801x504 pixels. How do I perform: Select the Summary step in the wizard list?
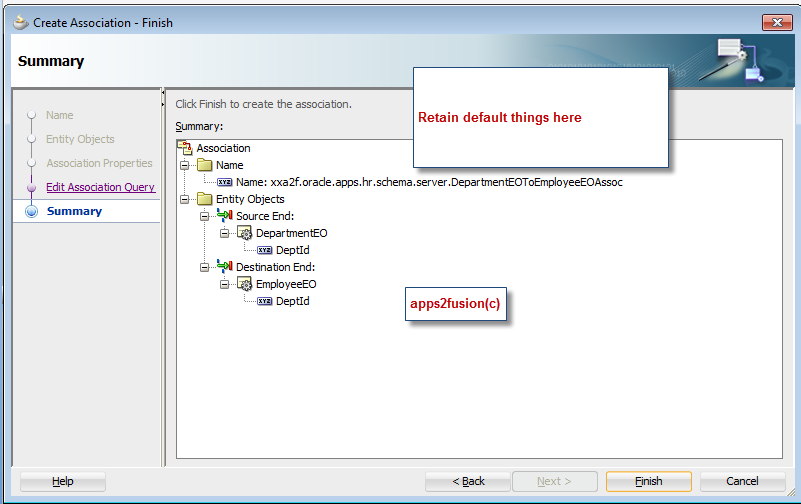[x=74, y=211]
